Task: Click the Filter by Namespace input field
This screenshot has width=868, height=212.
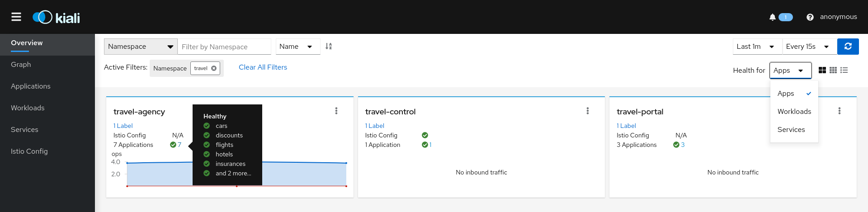Action: (224, 47)
